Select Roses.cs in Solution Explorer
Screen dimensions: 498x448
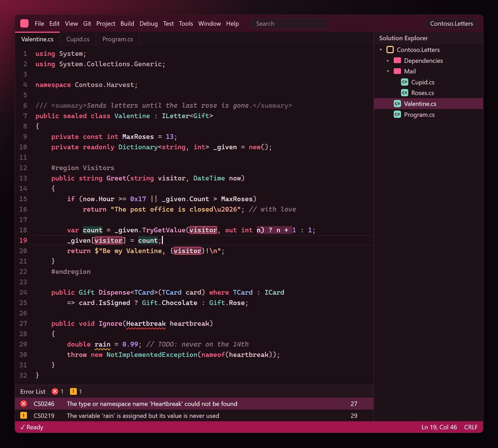[428, 93]
